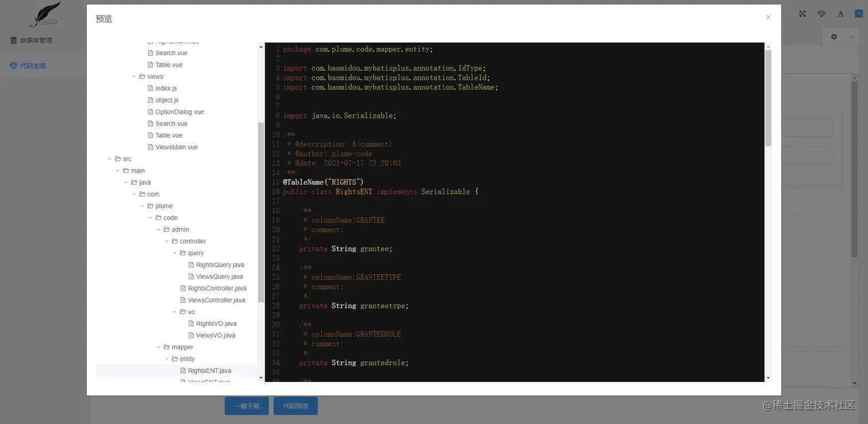Image resolution: width=868 pixels, height=424 pixels.
Task: Click code line 'package com.plume.code.mapper.entity;'
Action: 358,49
